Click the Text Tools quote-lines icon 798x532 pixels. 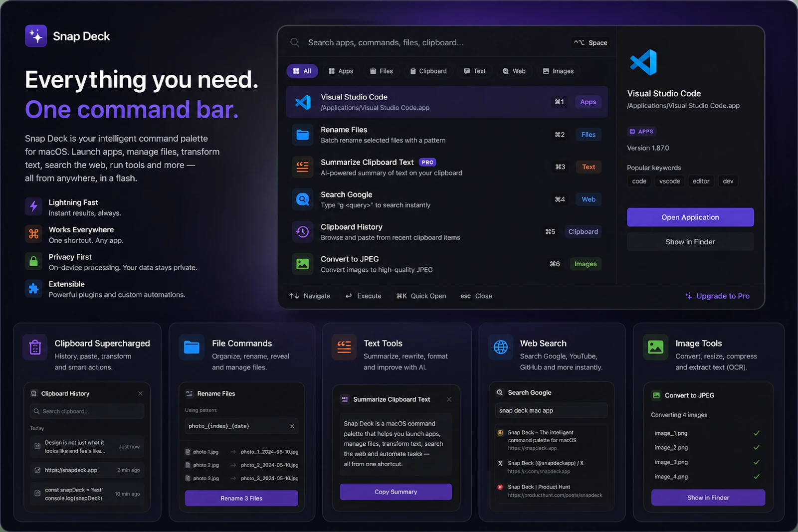(344, 347)
